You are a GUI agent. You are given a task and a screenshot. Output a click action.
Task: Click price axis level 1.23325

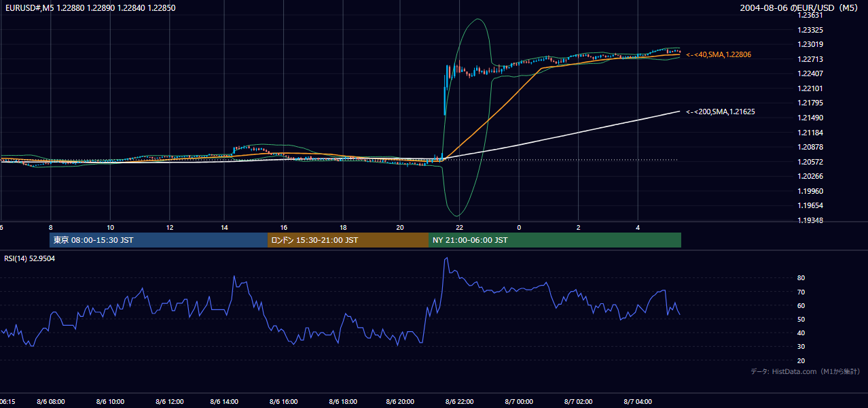(810, 30)
